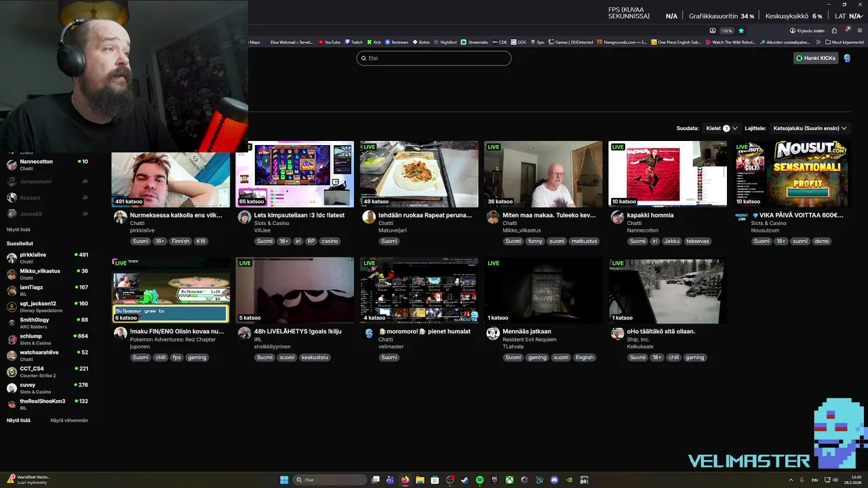The height and width of the screenshot is (488, 868).
Task: Click the Hanki KICKs button
Action: (x=816, y=58)
